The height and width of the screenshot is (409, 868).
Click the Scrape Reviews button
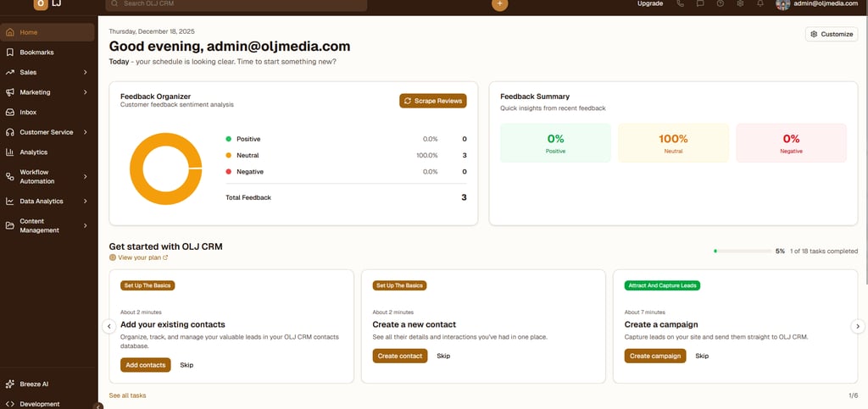coord(433,101)
